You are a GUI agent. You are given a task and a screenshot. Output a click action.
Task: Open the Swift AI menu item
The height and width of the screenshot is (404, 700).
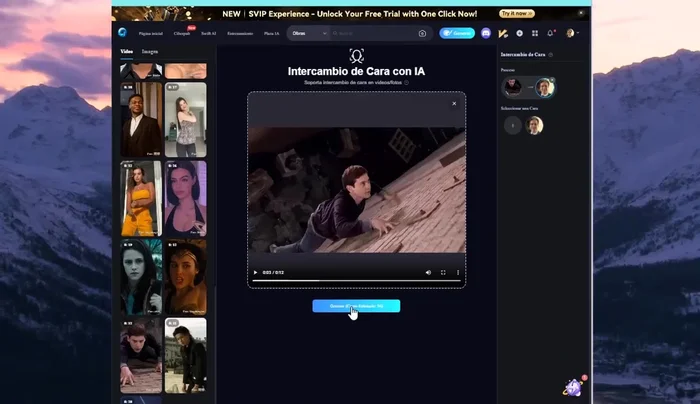pyautogui.click(x=208, y=33)
